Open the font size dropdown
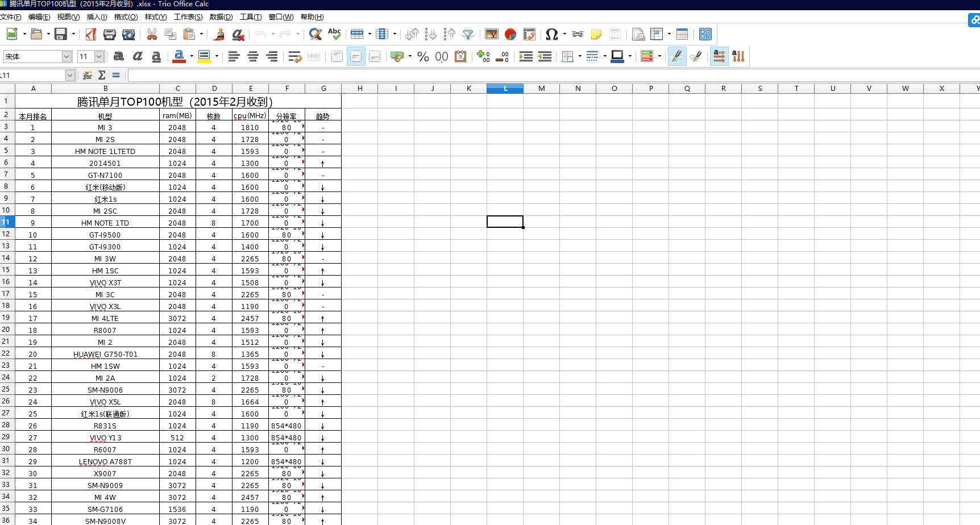 pos(99,56)
